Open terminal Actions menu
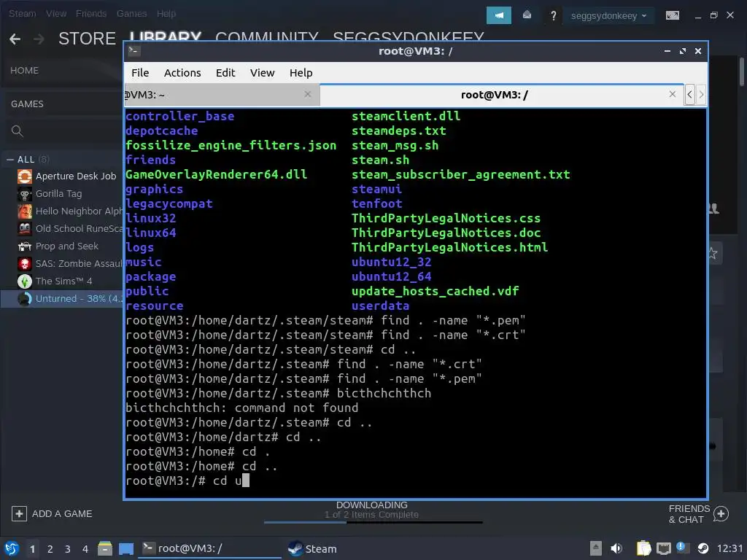 [182, 73]
